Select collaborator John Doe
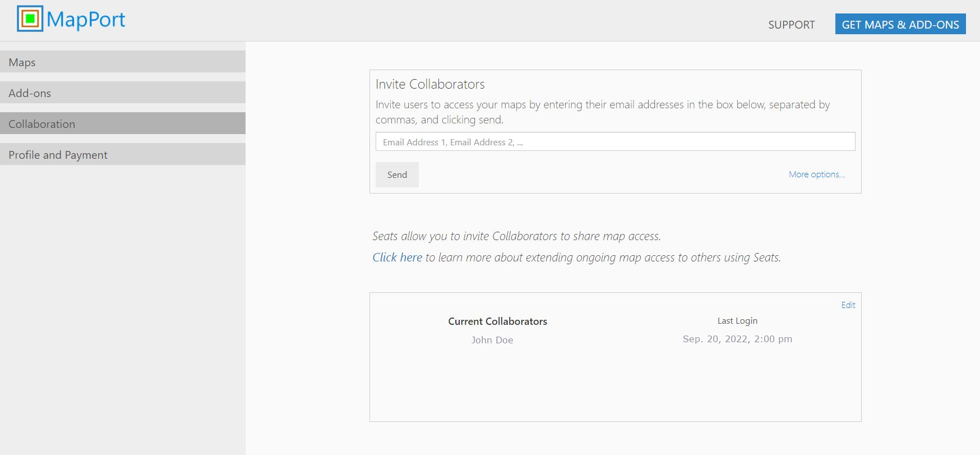980x455 pixels. click(492, 340)
